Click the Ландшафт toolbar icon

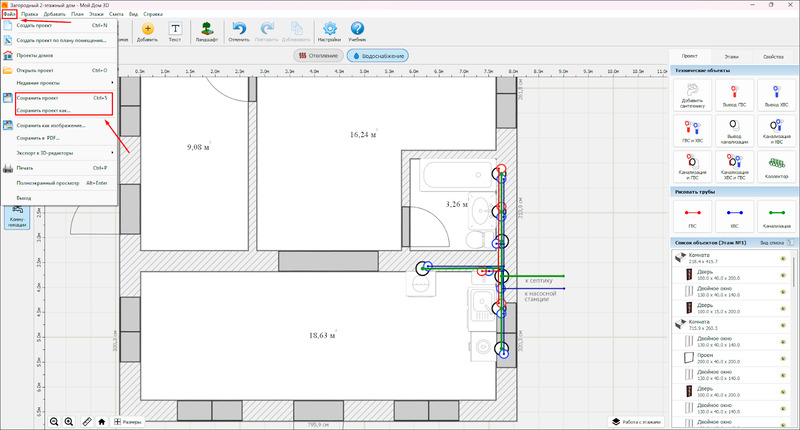[205, 31]
